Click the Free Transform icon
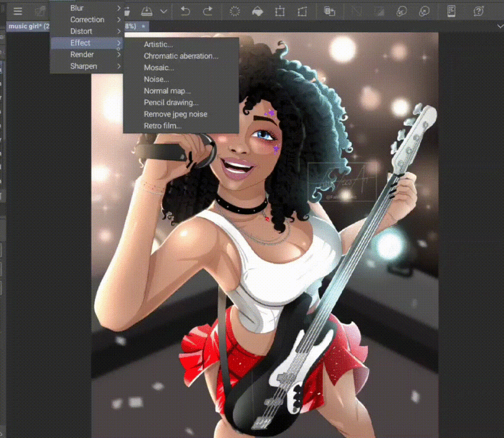Viewport: 504px width, 438px height. [302, 12]
